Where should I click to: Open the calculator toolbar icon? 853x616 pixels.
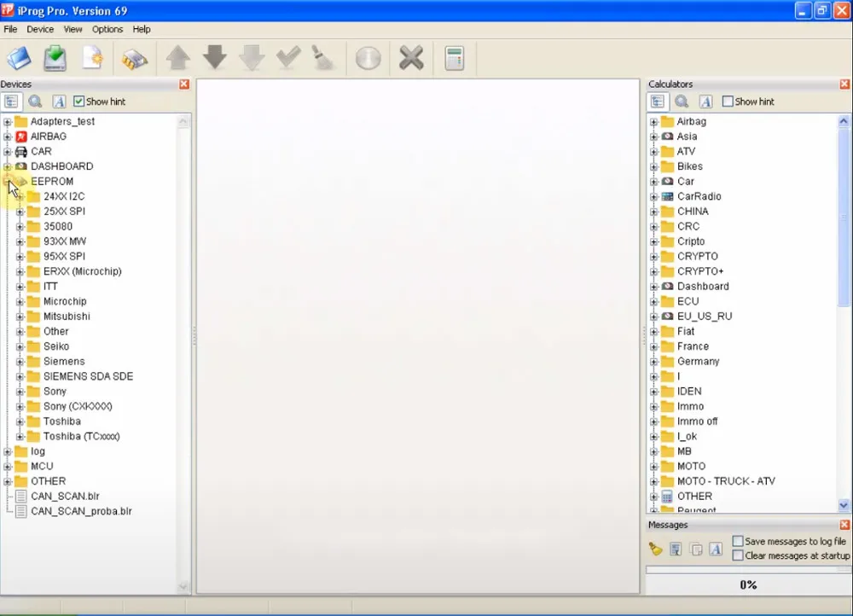(455, 58)
